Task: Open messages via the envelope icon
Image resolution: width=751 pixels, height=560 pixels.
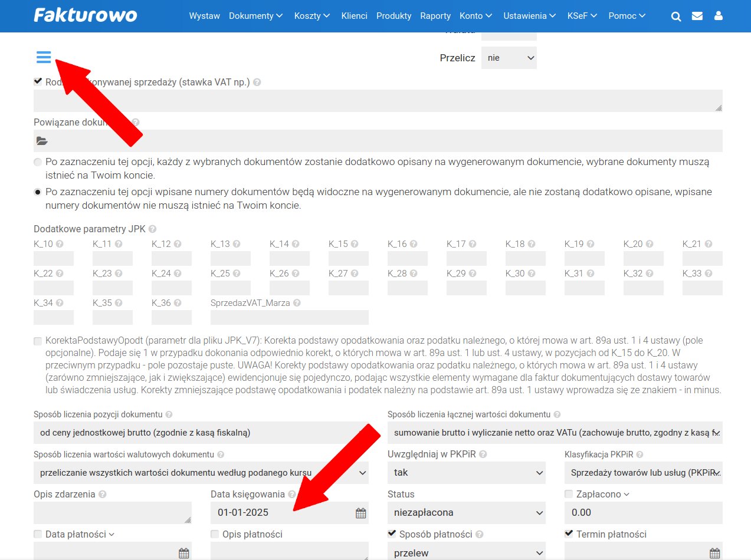Action: point(697,17)
